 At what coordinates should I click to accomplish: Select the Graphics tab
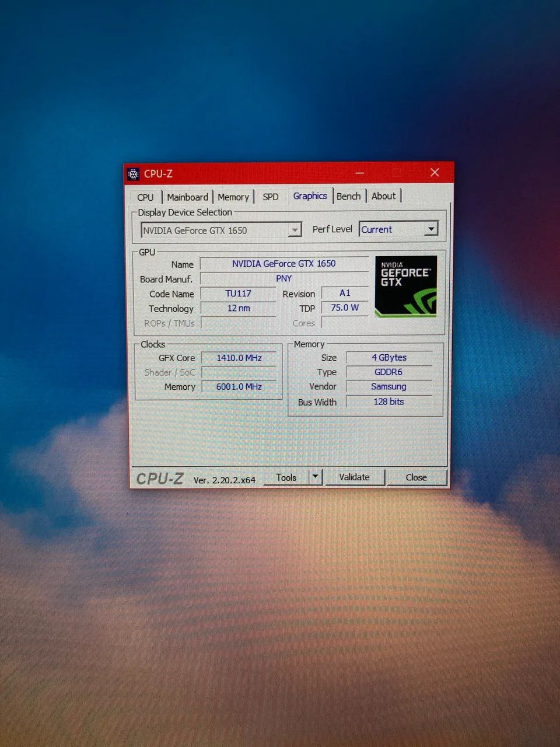[x=310, y=196]
